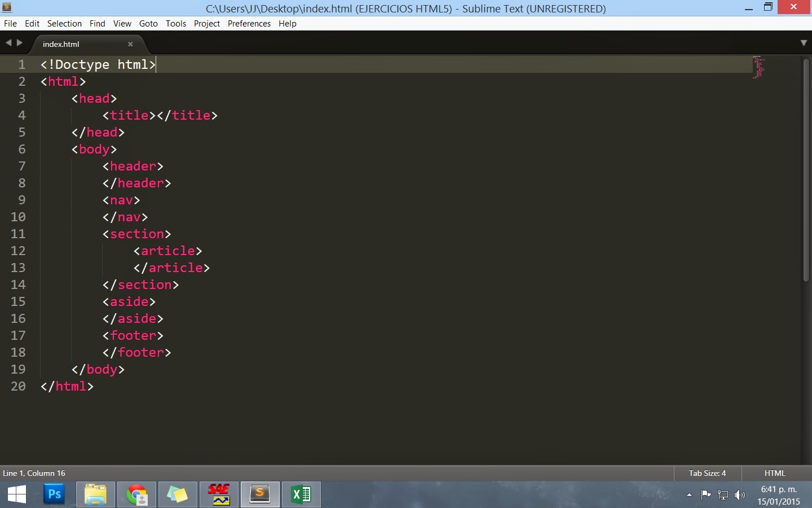Click the Windows Start button
The width and height of the screenshot is (812, 508).
[x=16, y=494]
